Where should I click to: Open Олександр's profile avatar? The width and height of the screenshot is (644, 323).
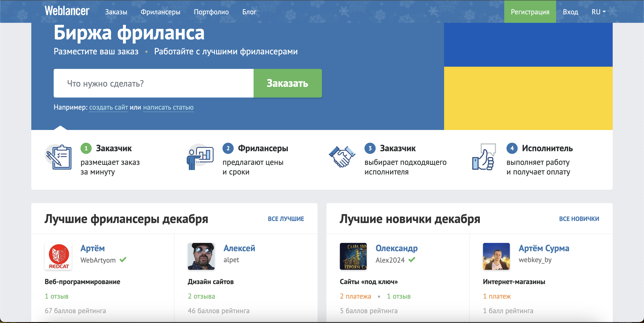[x=353, y=256]
